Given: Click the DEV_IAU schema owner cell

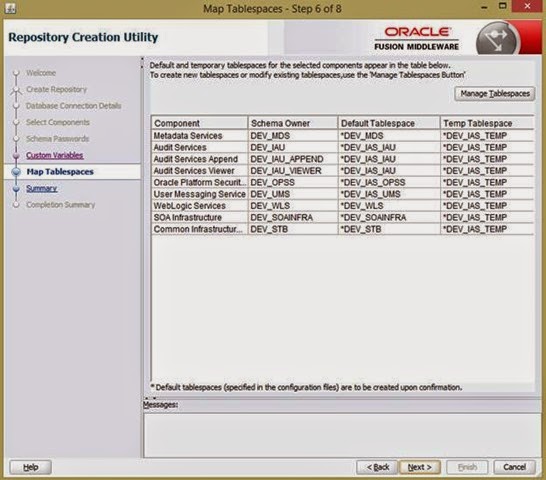Looking at the screenshot, I should click(x=293, y=148).
